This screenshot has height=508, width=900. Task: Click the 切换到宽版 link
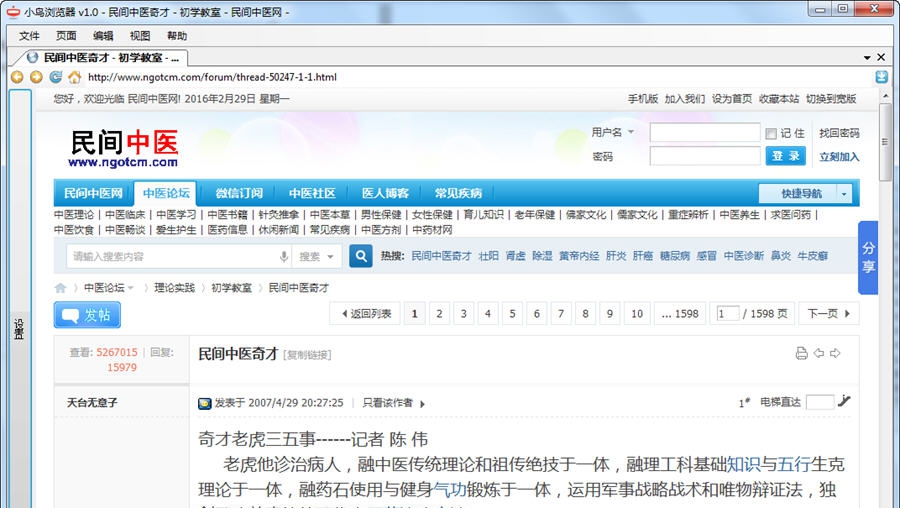click(831, 99)
